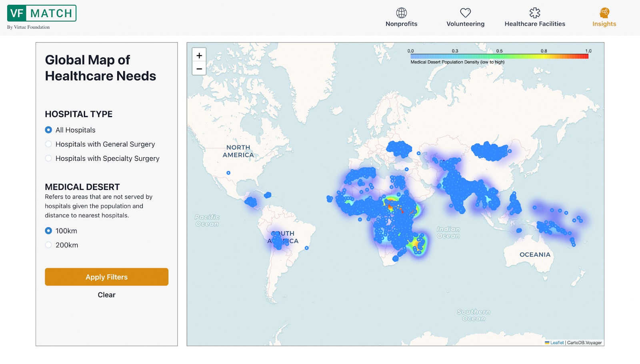This screenshot has height=364, width=640.
Task: Click the hospital marker in North America
Action: coord(228,172)
